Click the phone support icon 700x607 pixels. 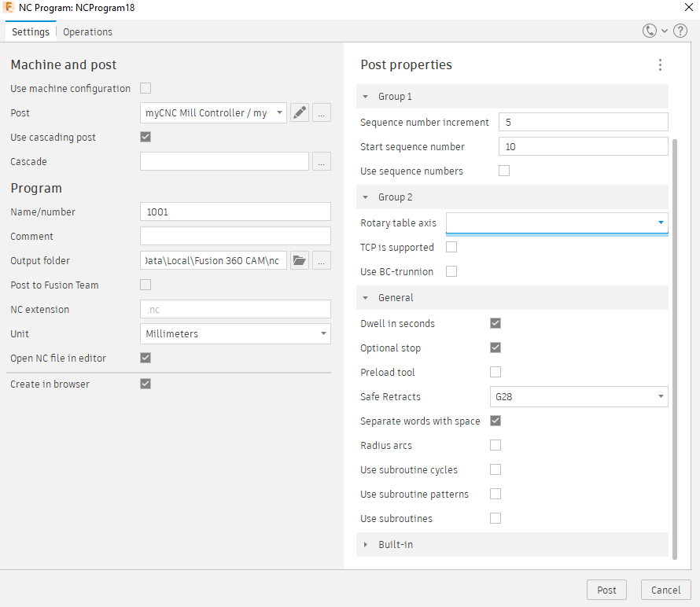click(650, 31)
